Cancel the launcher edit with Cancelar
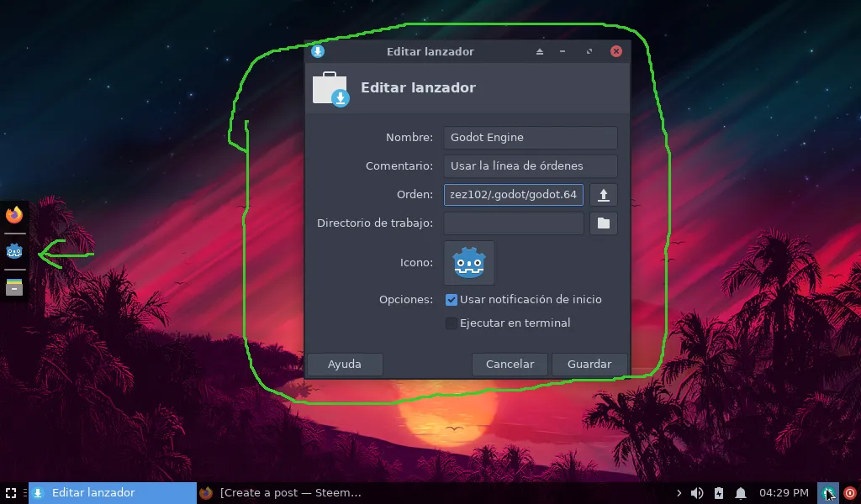The width and height of the screenshot is (861, 504). click(x=510, y=365)
